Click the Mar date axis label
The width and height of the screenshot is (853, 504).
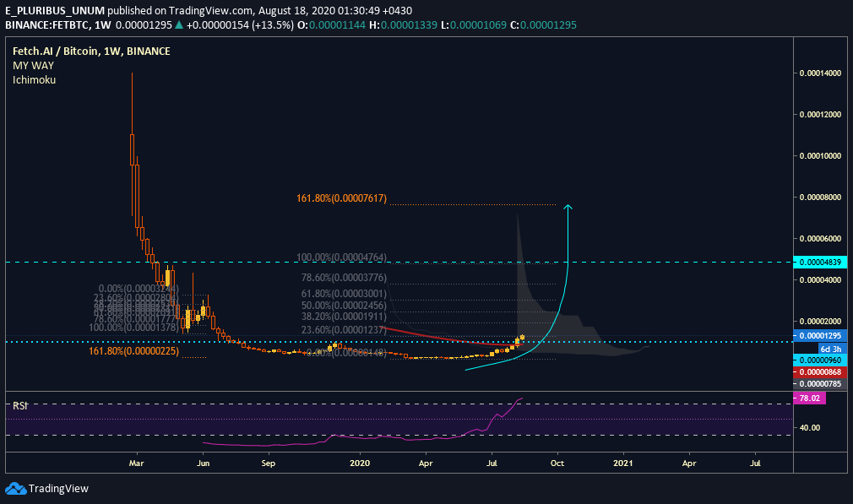(x=137, y=463)
